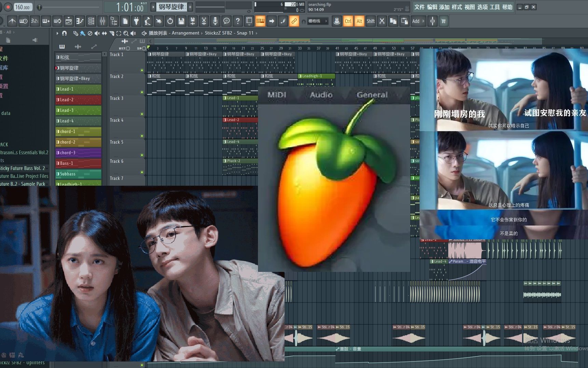Image resolution: width=588 pixels, height=368 pixels.
Task: Toggle Track 1 mute switch
Action: pos(142,70)
